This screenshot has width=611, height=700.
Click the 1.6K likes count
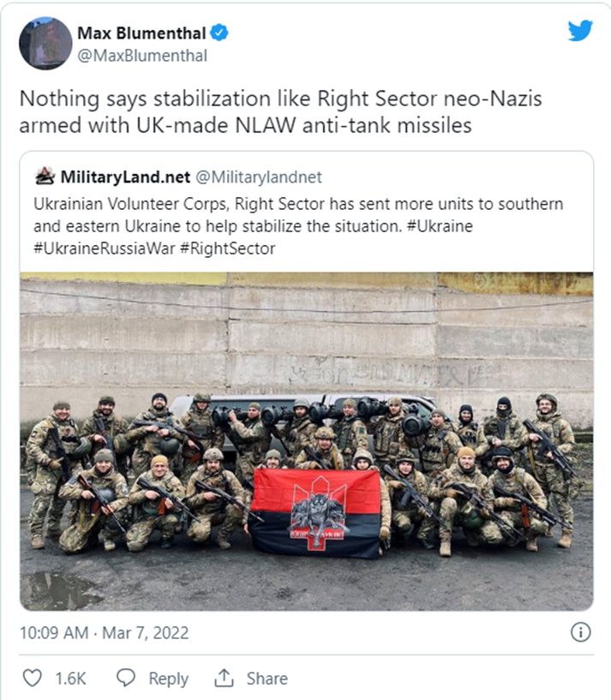[70, 679]
